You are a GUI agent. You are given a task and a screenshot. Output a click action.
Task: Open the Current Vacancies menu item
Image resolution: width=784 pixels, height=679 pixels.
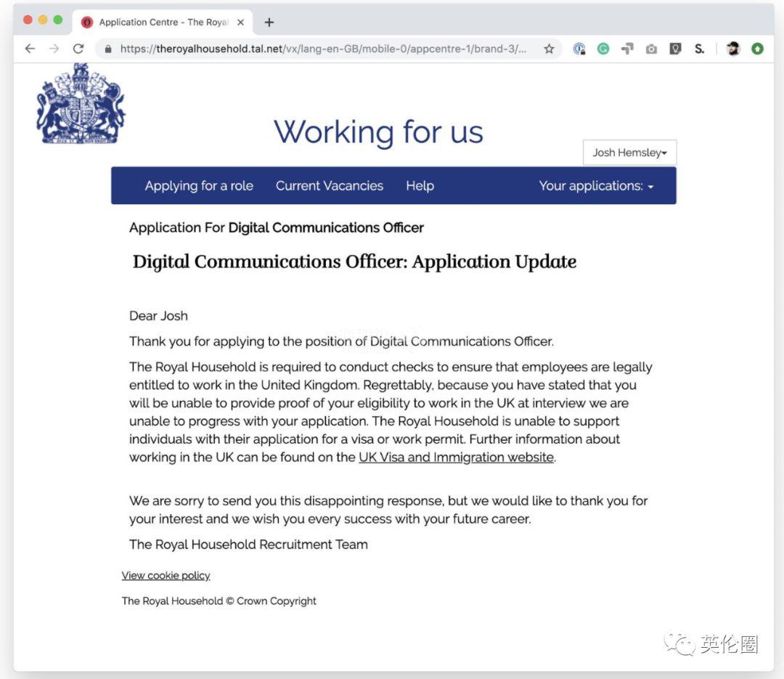point(330,186)
